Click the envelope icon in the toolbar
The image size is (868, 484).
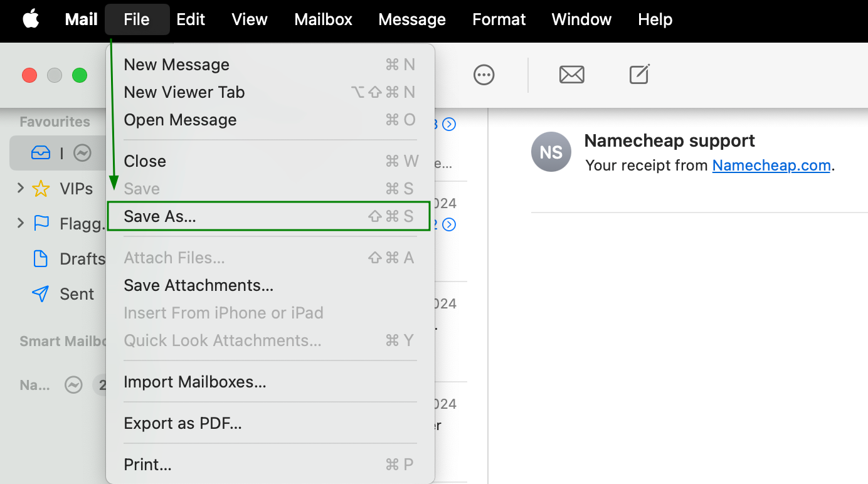pos(571,75)
